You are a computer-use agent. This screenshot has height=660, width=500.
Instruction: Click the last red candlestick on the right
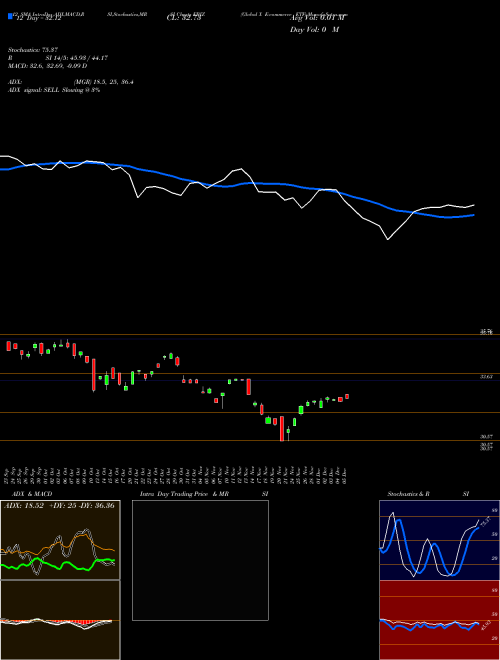tap(347, 397)
